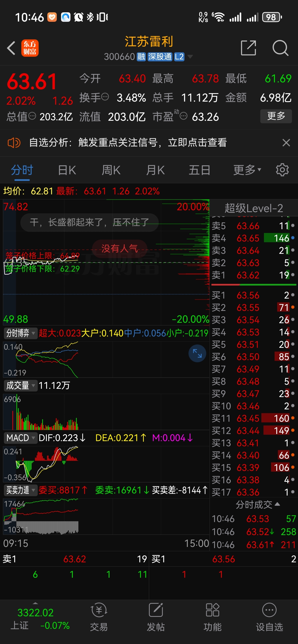Open the 买卖力道 indicator dropdown
This screenshot has height=644, width=298.
tap(21, 490)
